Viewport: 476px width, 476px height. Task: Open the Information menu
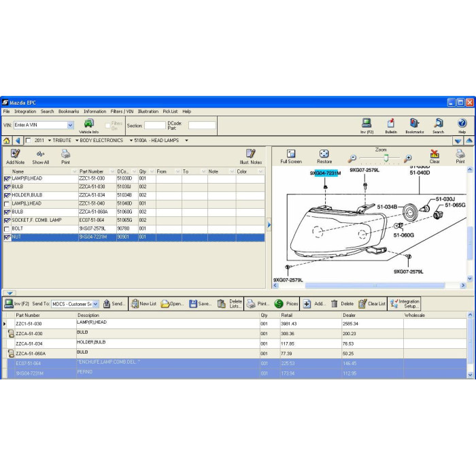[x=95, y=112]
